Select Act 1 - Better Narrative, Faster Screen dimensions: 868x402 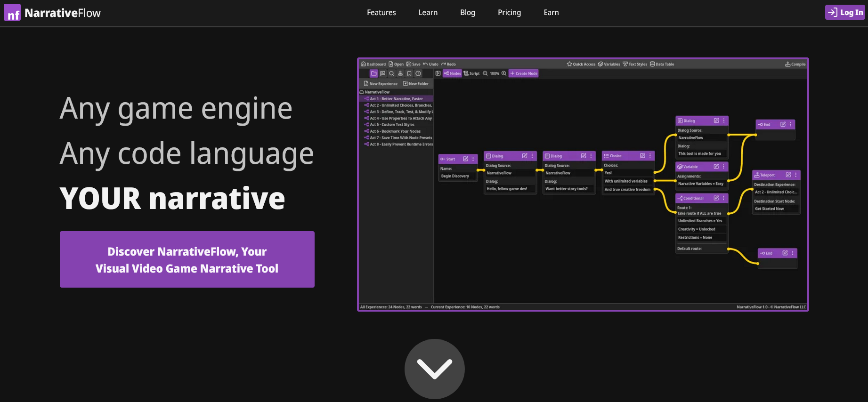point(396,99)
